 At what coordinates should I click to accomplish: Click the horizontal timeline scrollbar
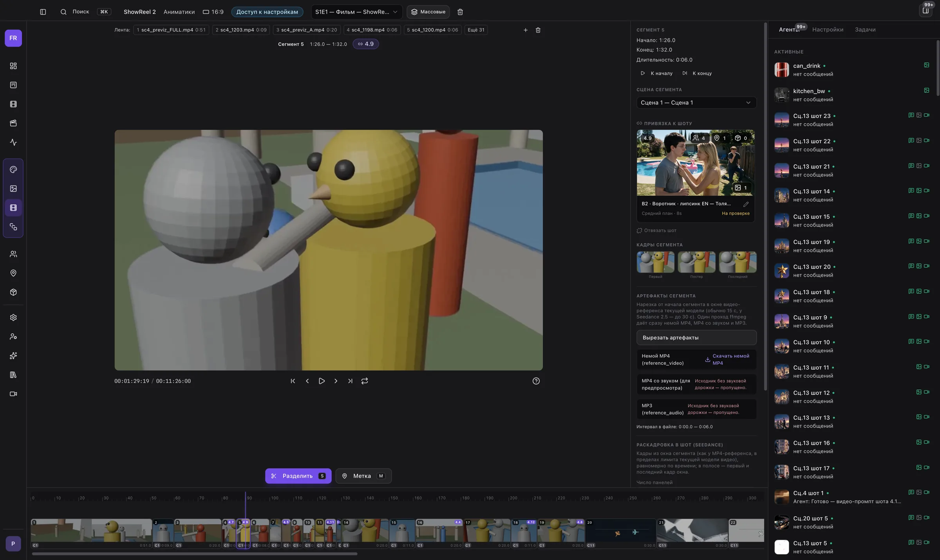[x=195, y=554]
